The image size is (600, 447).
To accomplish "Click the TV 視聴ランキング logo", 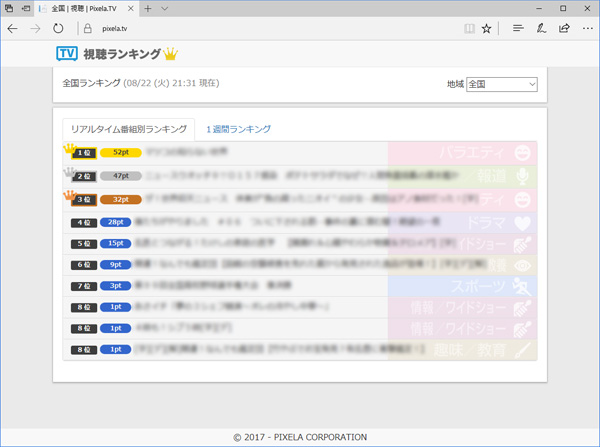I will coord(117,54).
